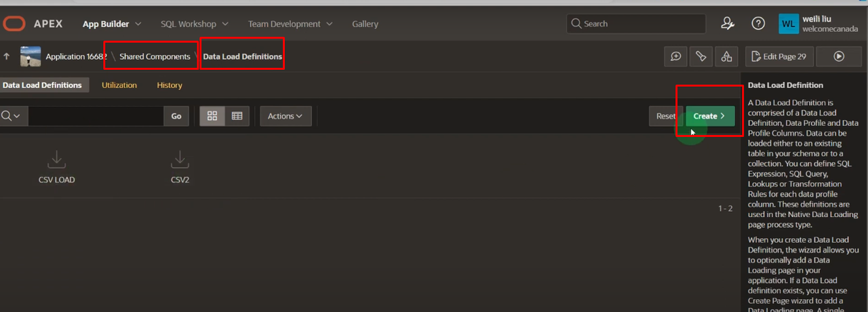This screenshot has width=868, height=312.
Task: Open the Shared Components shapes icon
Action: [726, 56]
